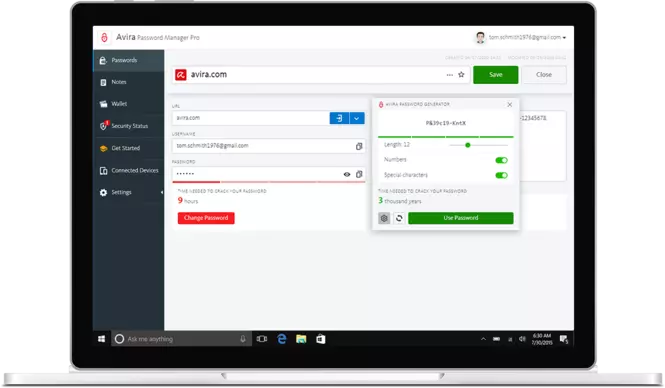Open the three-dots more options menu
Screen dimensions: 665x388
450,75
